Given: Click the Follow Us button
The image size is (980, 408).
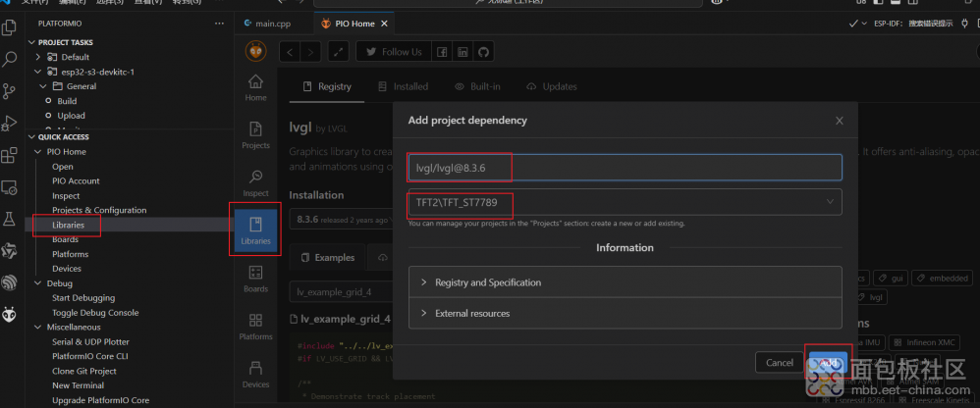Looking at the screenshot, I should pos(394,52).
